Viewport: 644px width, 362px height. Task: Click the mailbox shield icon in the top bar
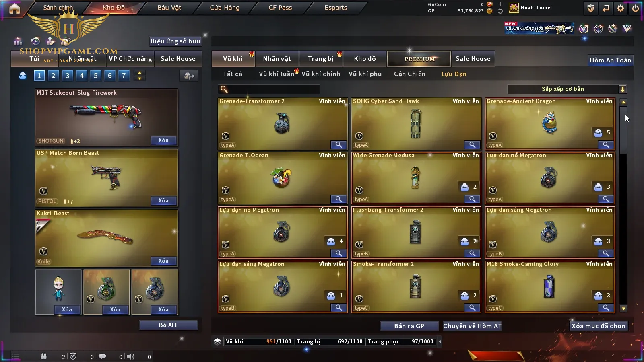(590, 8)
